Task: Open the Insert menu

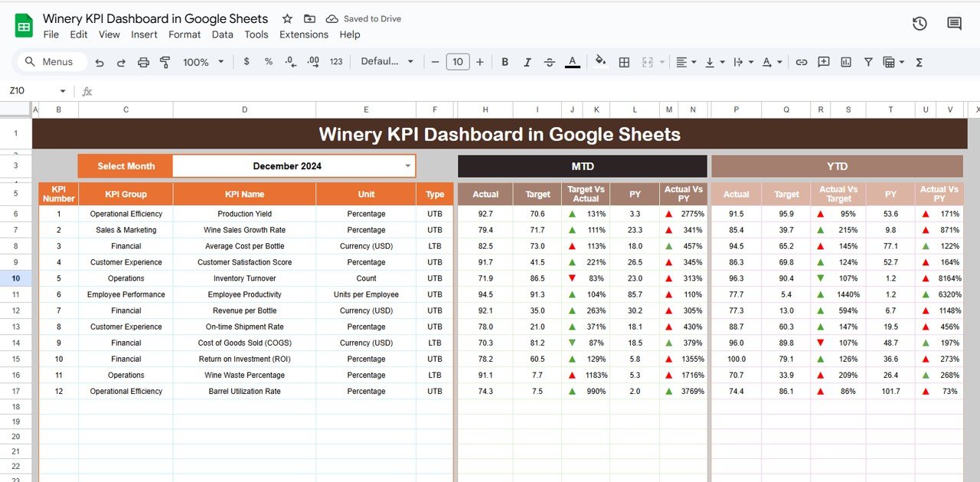Action: tap(144, 34)
